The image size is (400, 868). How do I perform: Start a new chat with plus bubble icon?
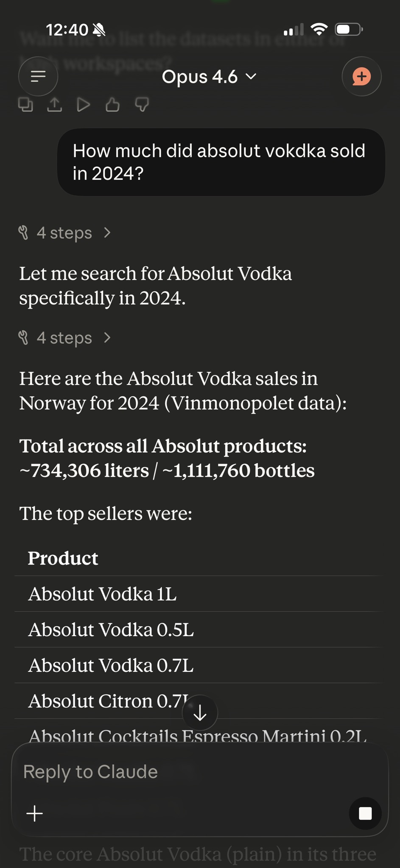point(361,76)
